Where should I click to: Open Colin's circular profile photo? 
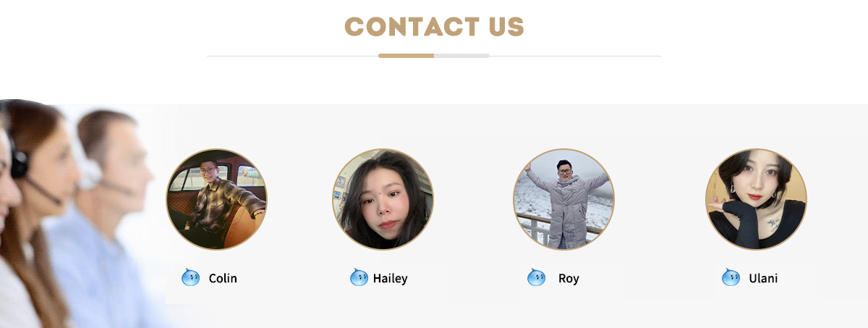(217, 199)
